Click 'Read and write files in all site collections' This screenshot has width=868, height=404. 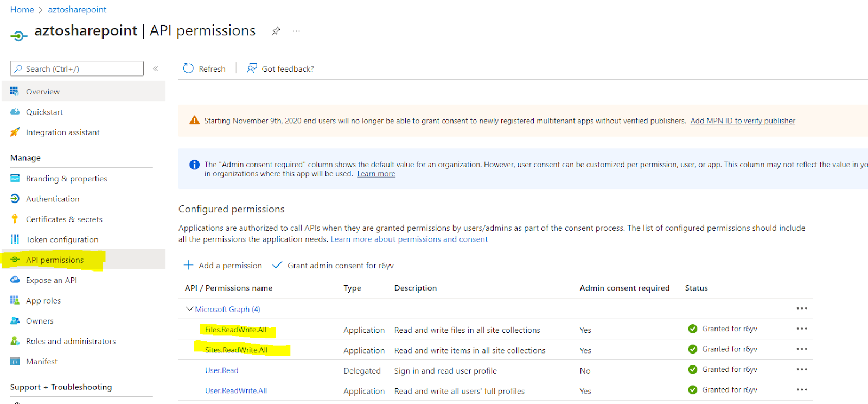467,330
